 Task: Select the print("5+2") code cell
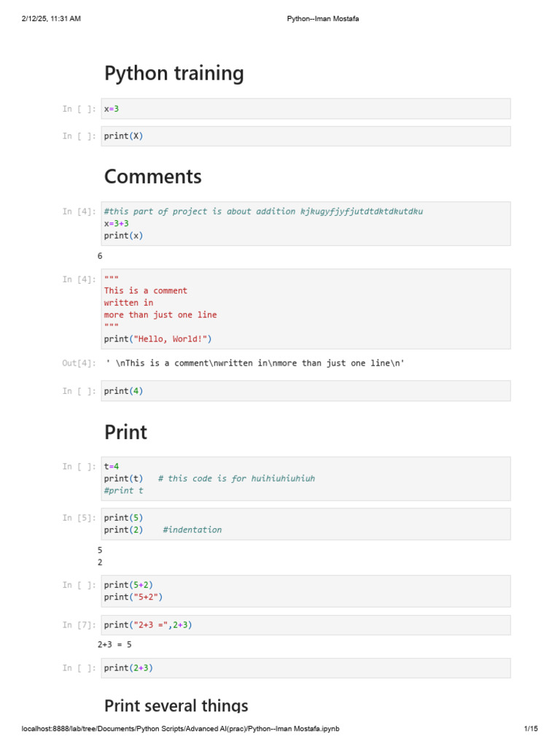point(306,591)
